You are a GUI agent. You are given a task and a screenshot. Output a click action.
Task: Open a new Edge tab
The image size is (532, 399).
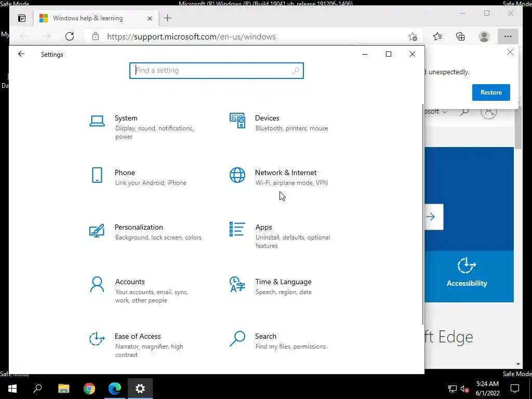[x=168, y=18]
